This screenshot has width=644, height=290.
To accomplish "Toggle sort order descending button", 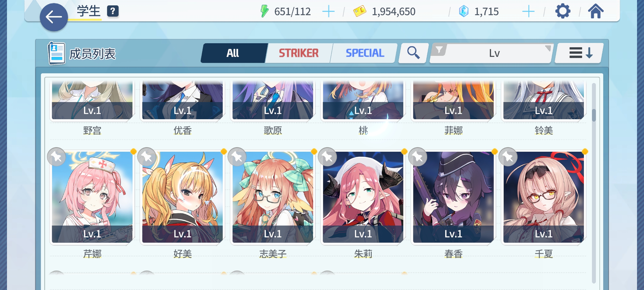I will [579, 53].
